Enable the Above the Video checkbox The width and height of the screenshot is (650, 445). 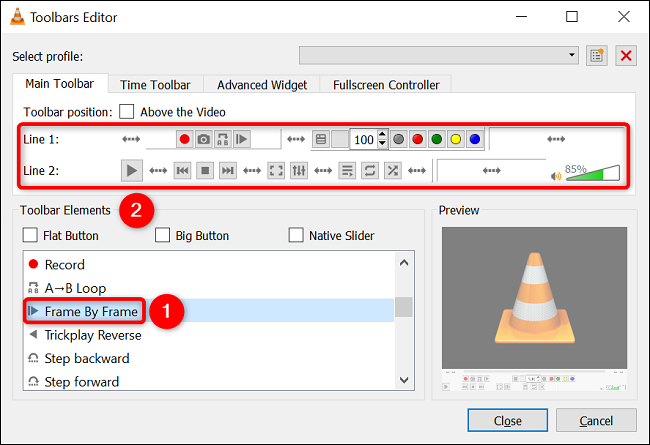[x=126, y=112]
